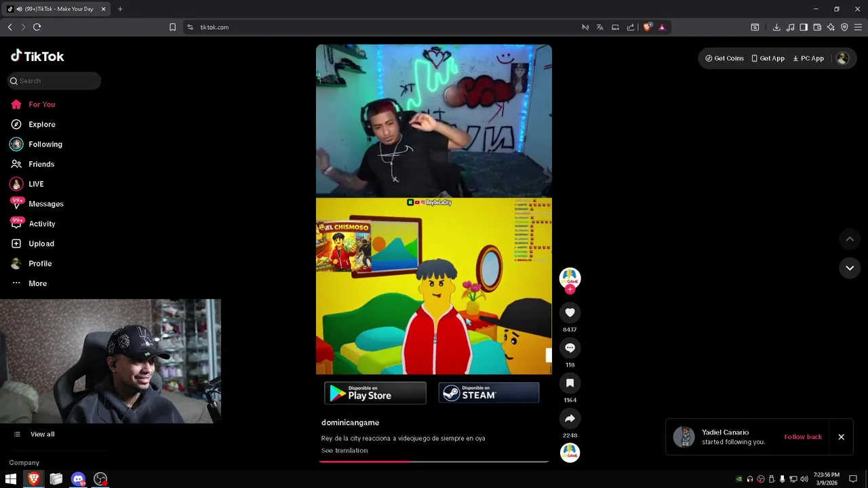Click the TikTok logo
The height and width of the screenshot is (488, 868).
[x=37, y=56]
